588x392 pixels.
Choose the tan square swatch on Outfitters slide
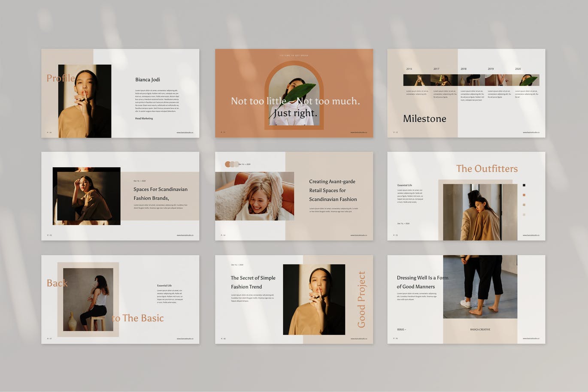(524, 205)
